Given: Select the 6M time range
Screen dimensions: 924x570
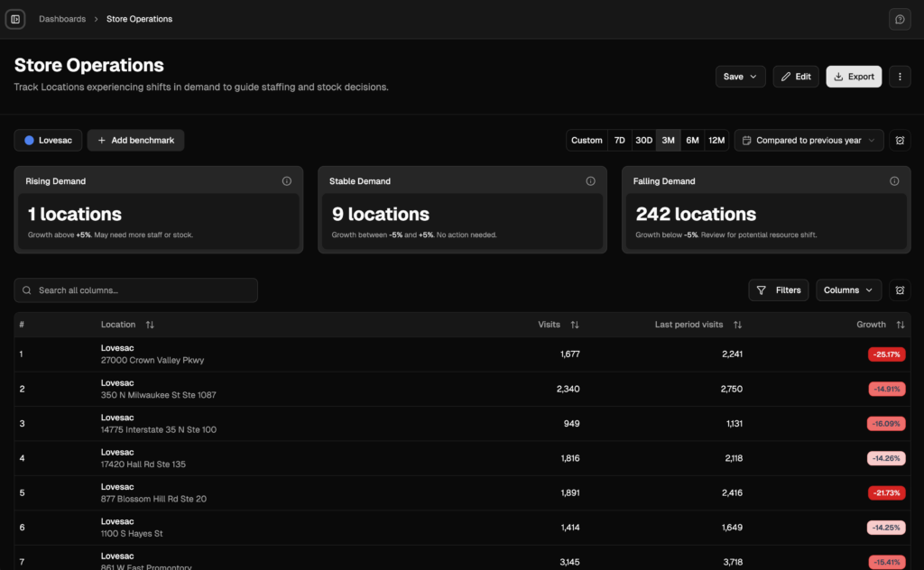Looking at the screenshot, I should pyautogui.click(x=692, y=140).
